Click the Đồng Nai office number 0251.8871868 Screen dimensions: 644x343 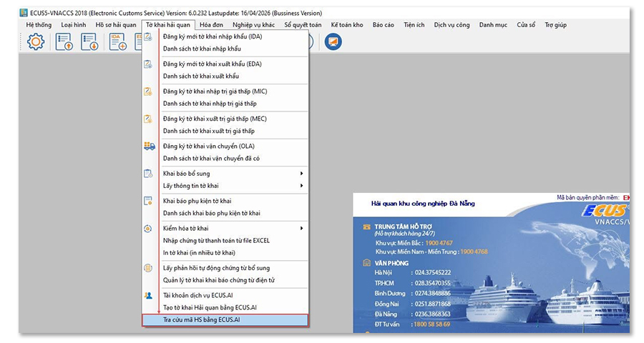432,304
